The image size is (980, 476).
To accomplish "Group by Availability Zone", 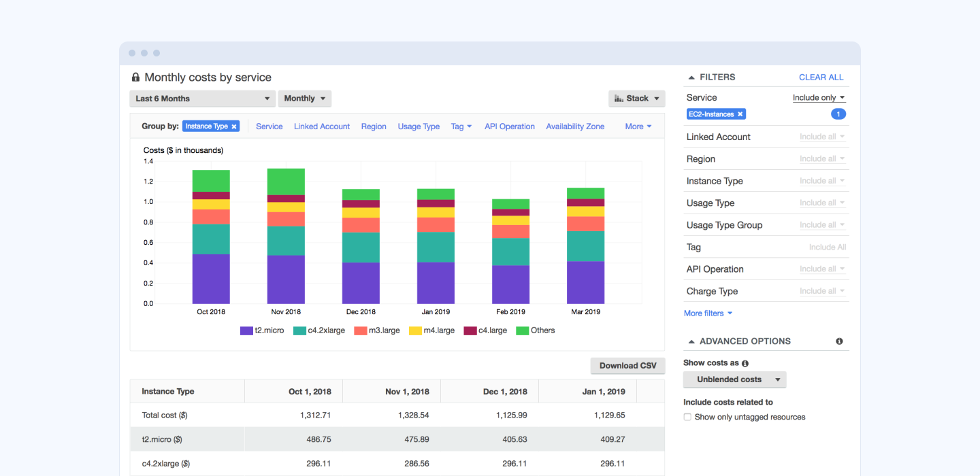I will pos(575,126).
